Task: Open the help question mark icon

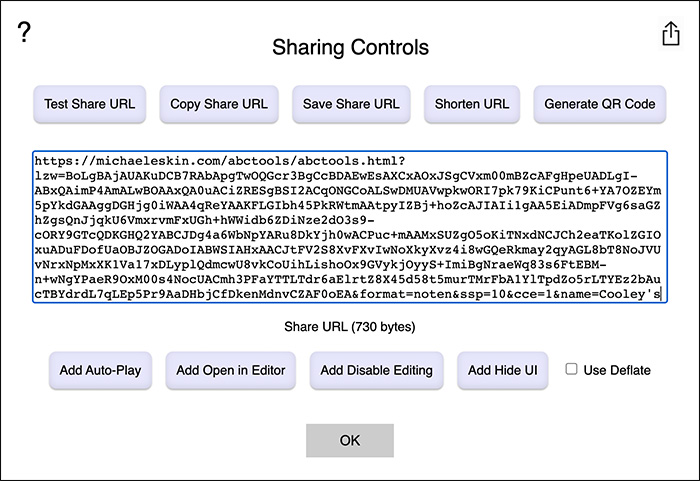Action: coord(25,32)
